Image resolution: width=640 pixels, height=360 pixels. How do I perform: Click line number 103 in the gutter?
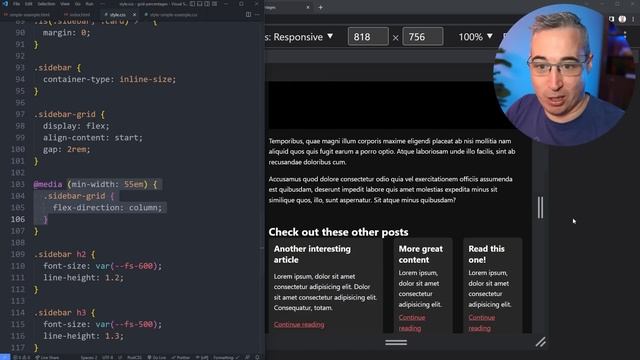(18, 184)
